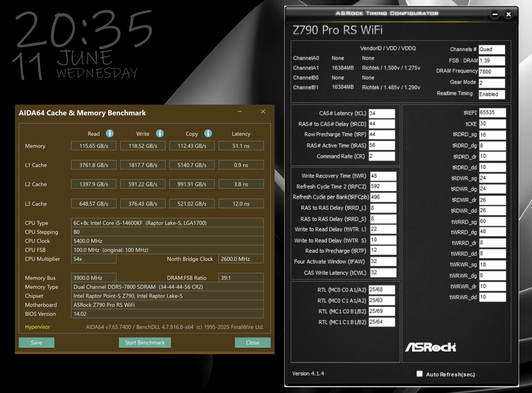Screen dimensions: 532x393
Task: Minimize the AIDA64 benchmark window
Action: tap(240, 112)
